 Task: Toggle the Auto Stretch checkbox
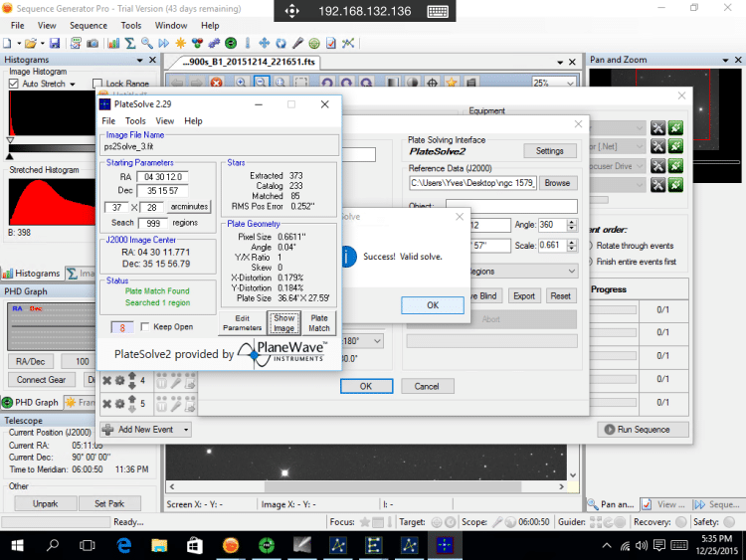[x=13, y=84]
